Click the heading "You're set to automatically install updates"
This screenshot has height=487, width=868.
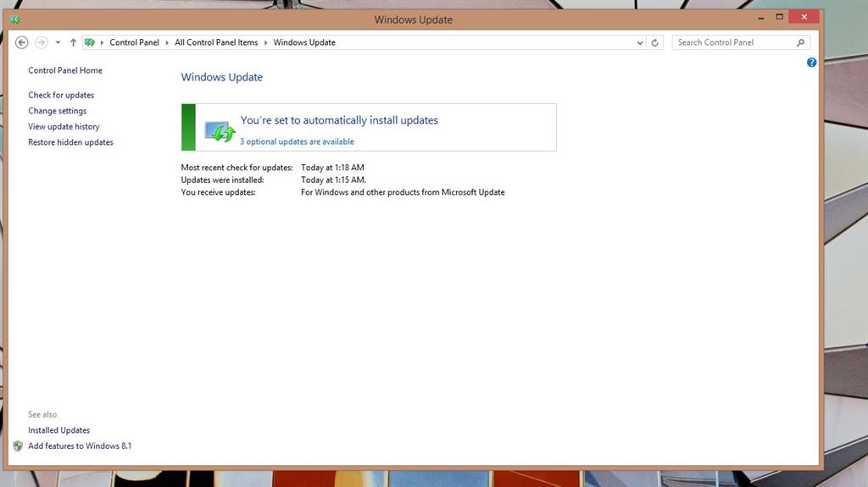339,120
